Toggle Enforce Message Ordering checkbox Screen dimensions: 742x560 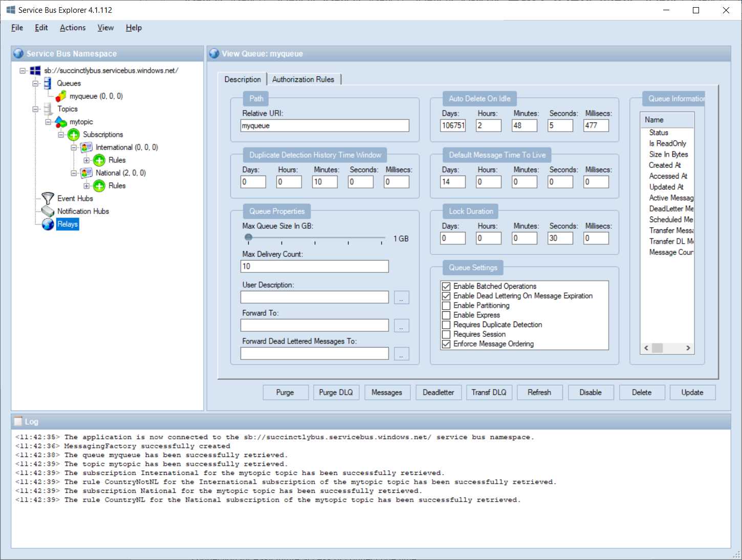coord(446,344)
